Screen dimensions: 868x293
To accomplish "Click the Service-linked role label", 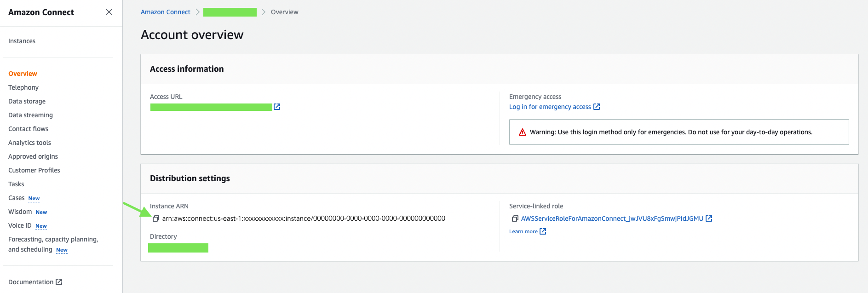I will click(x=536, y=206).
